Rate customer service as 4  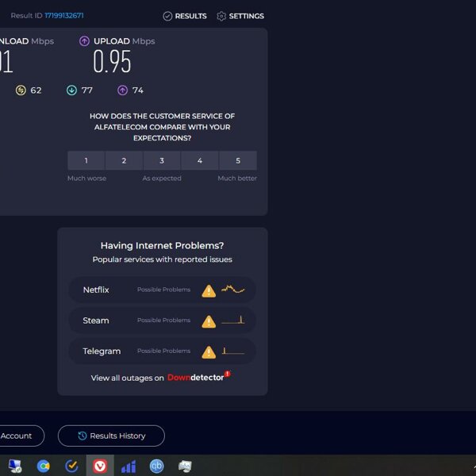pyautogui.click(x=200, y=160)
